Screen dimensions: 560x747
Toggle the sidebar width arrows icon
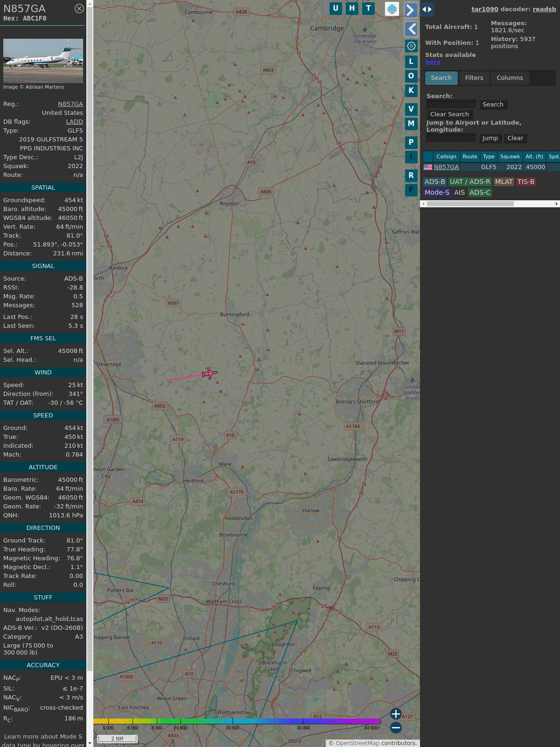427,9
